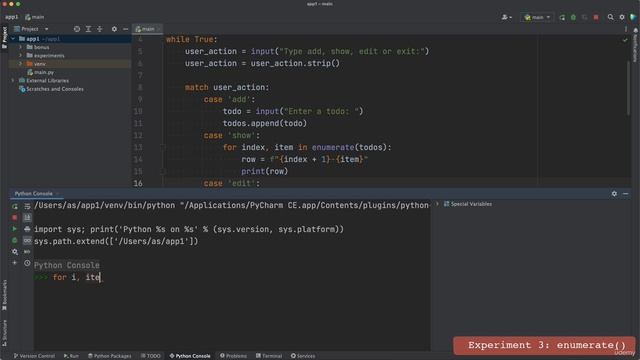Attach debugger to console (green bug)

coord(15,240)
